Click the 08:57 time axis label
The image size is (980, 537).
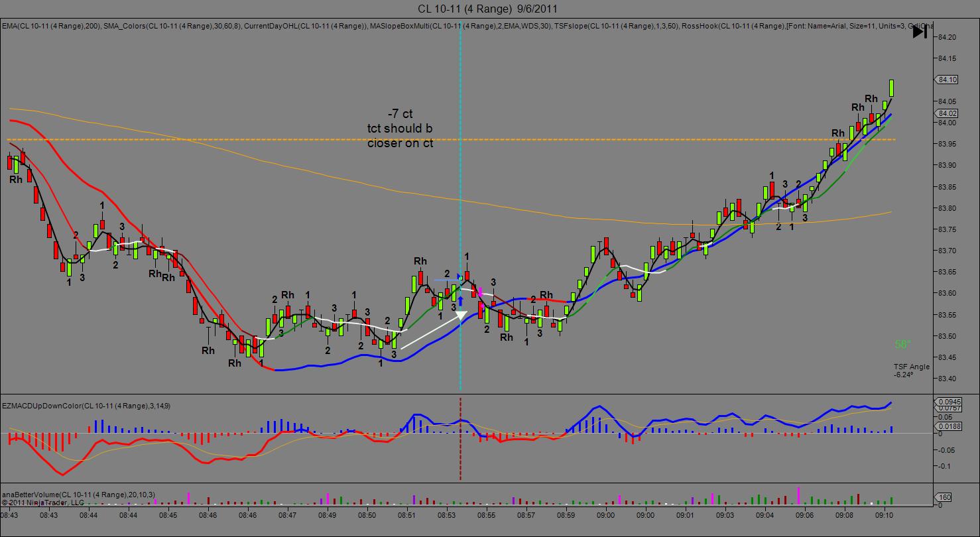click(x=526, y=514)
